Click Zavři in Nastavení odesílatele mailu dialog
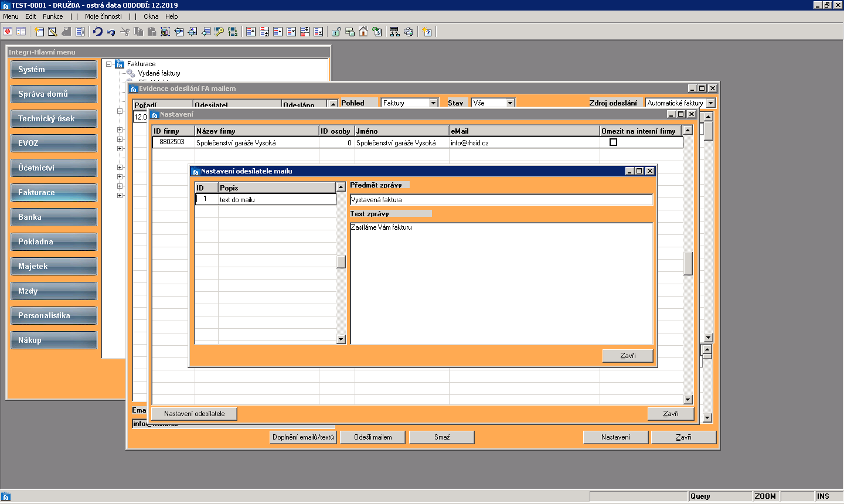The image size is (844, 504). 628,356
